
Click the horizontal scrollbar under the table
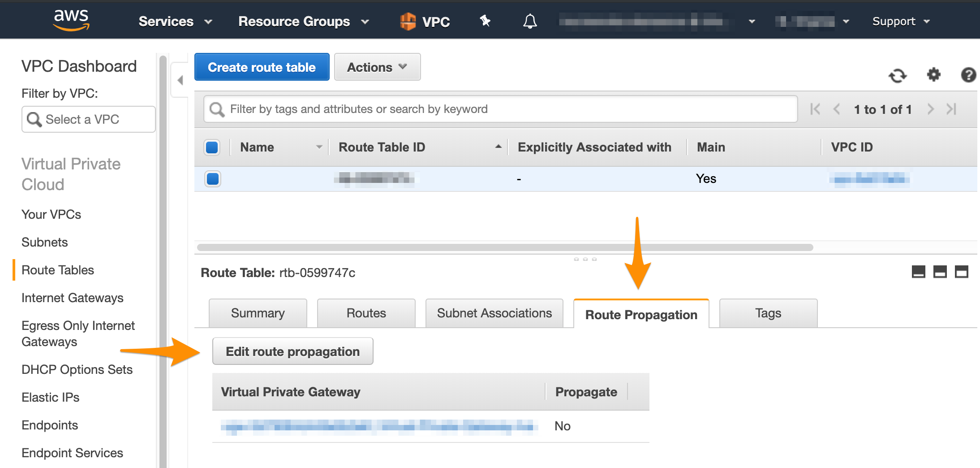(x=505, y=247)
